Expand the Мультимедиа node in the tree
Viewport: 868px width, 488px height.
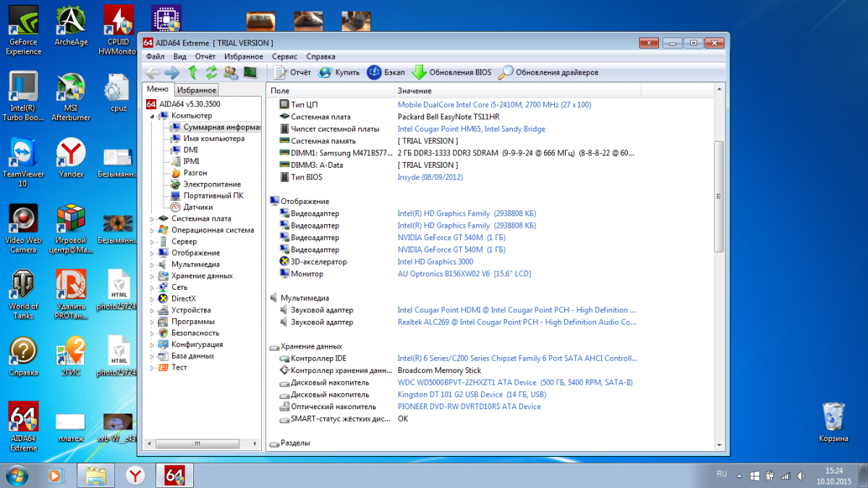pyautogui.click(x=153, y=265)
